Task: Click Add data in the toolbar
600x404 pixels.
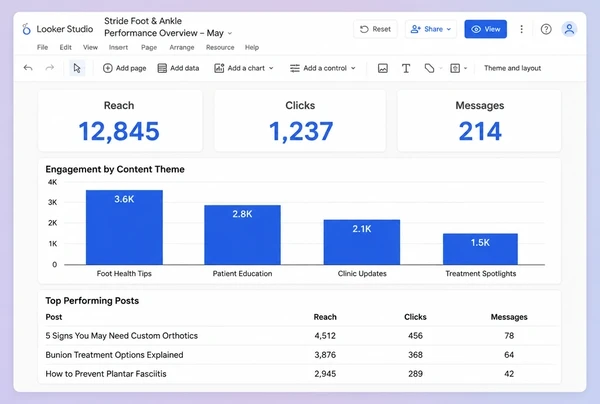Action: coord(179,68)
